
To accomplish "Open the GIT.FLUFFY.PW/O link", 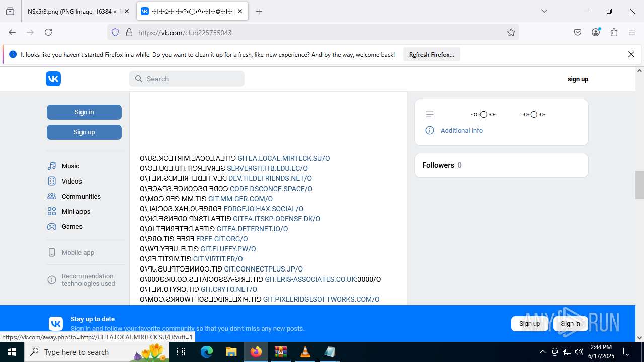I will click(x=228, y=249).
